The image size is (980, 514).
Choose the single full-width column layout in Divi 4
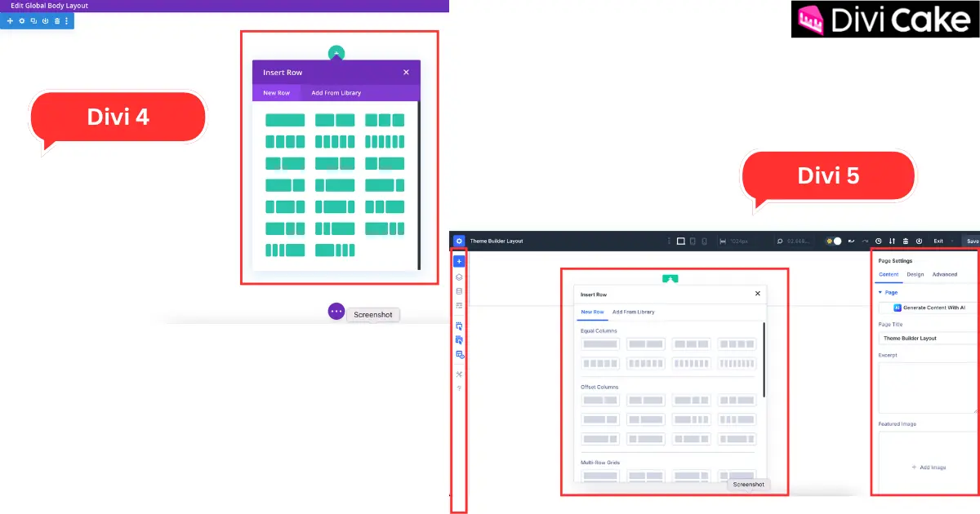285,120
